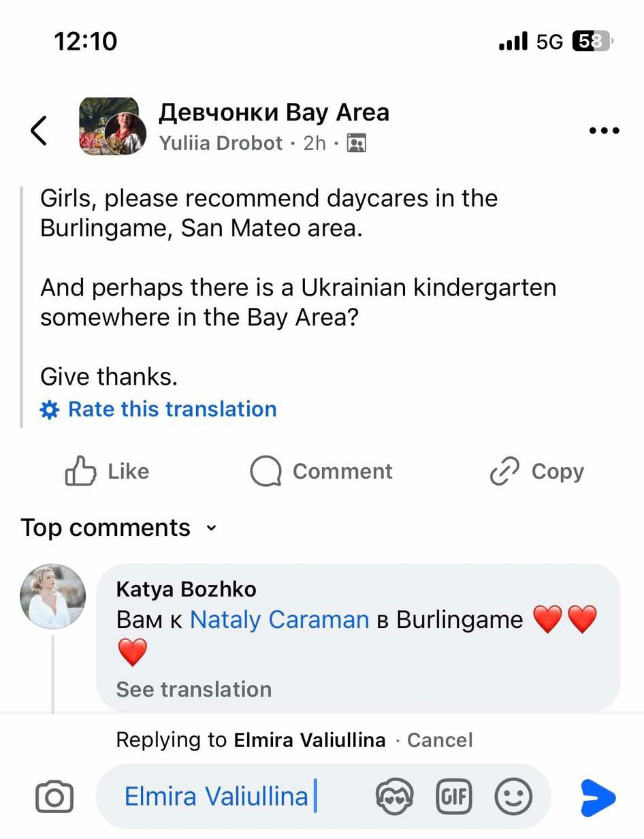Tap the back arrow
Image resolution: width=644 pixels, height=839 pixels.
pyautogui.click(x=39, y=130)
